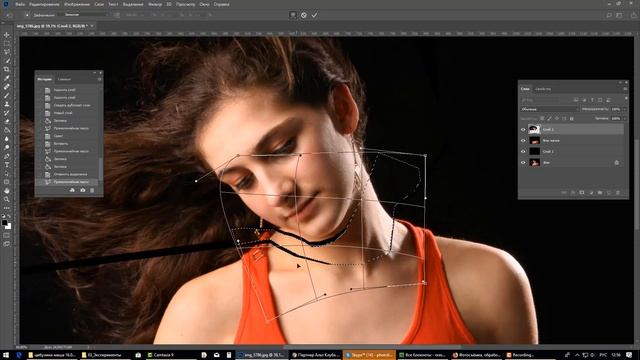The height and width of the screenshot is (360, 640).
Task: Hide the Фон background layer
Action: pyautogui.click(x=523, y=162)
